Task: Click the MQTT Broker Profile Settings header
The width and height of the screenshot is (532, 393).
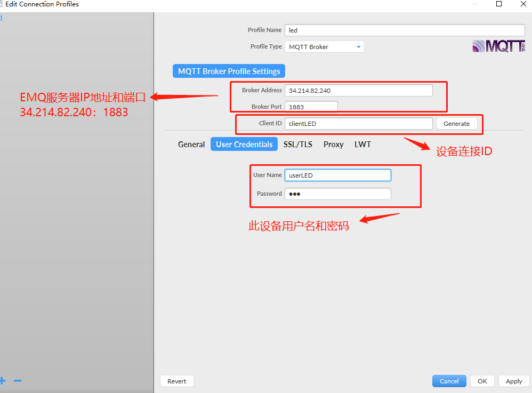Action: [x=229, y=70]
